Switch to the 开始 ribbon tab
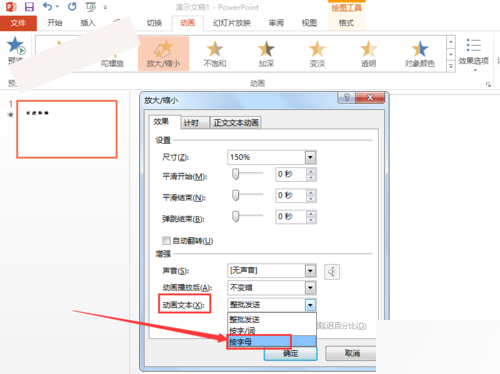Viewport: 500px width, 374px height. (55, 23)
